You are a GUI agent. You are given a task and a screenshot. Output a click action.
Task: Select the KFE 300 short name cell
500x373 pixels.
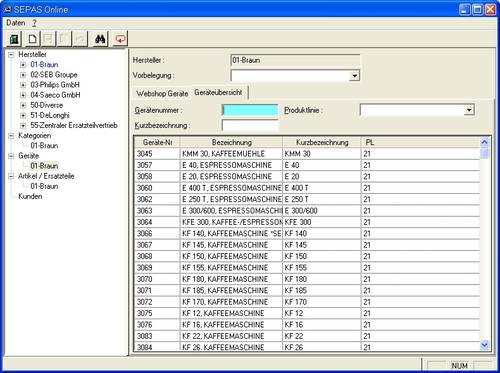click(322, 222)
